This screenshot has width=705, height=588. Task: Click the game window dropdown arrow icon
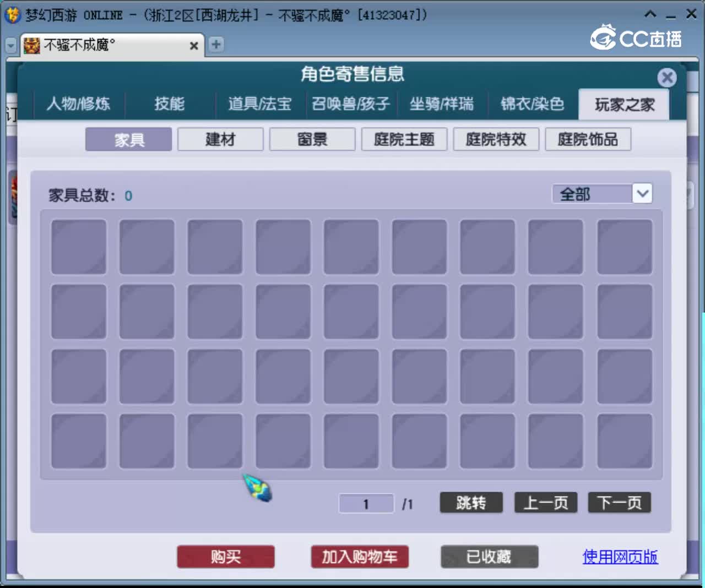[x=11, y=46]
